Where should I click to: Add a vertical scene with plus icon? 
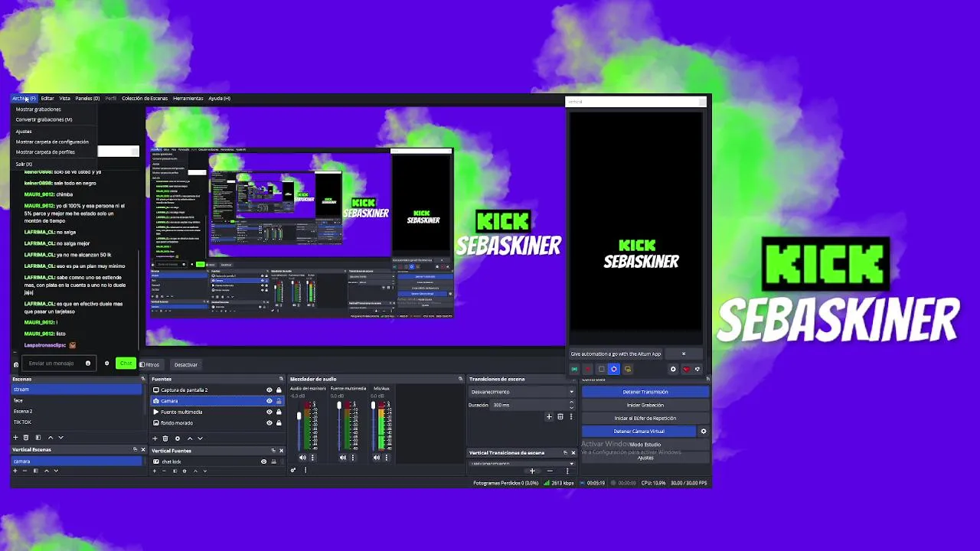pyautogui.click(x=15, y=471)
